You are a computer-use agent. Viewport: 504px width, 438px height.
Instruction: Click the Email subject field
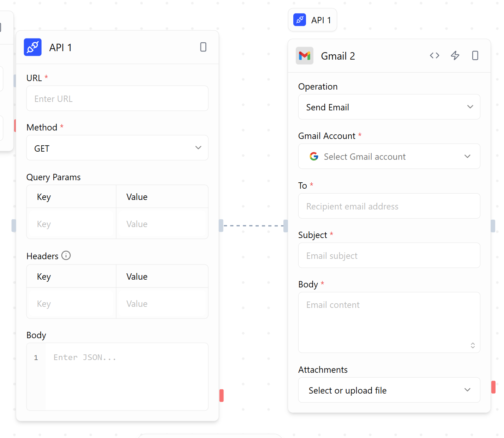389,256
